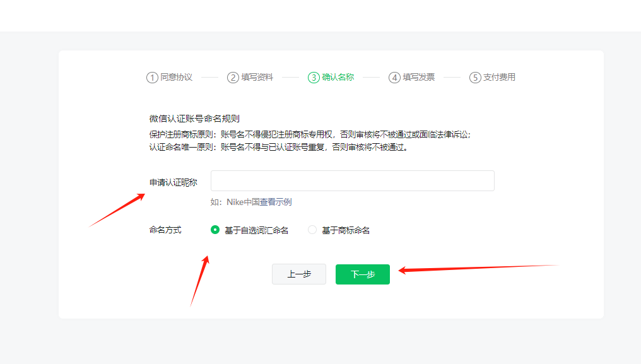641x364 pixels.
Task: Click the step 2 circled number icon
Action: pos(233,78)
